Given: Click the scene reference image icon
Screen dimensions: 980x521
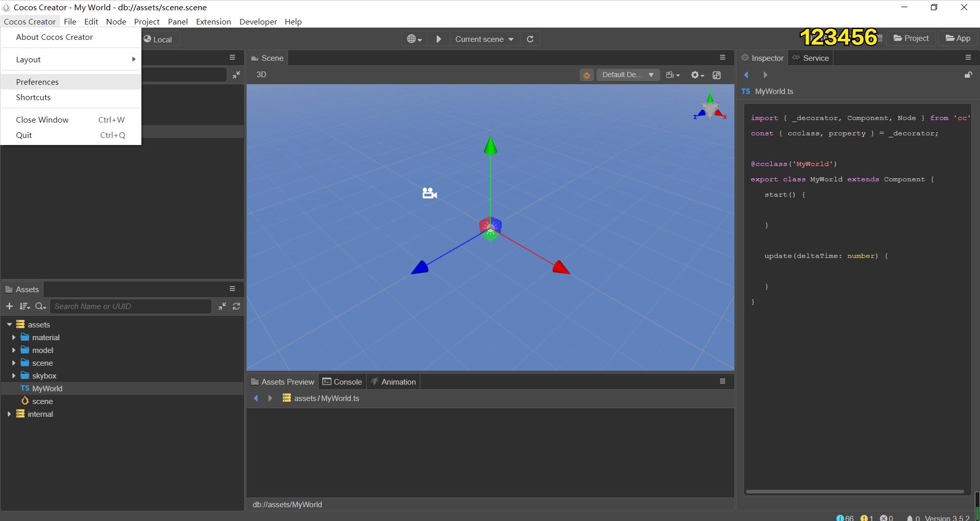Looking at the screenshot, I should tap(716, 75).
